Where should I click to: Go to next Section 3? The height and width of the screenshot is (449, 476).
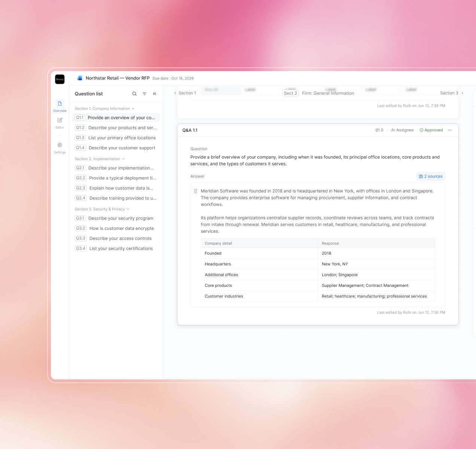(452, 93)
